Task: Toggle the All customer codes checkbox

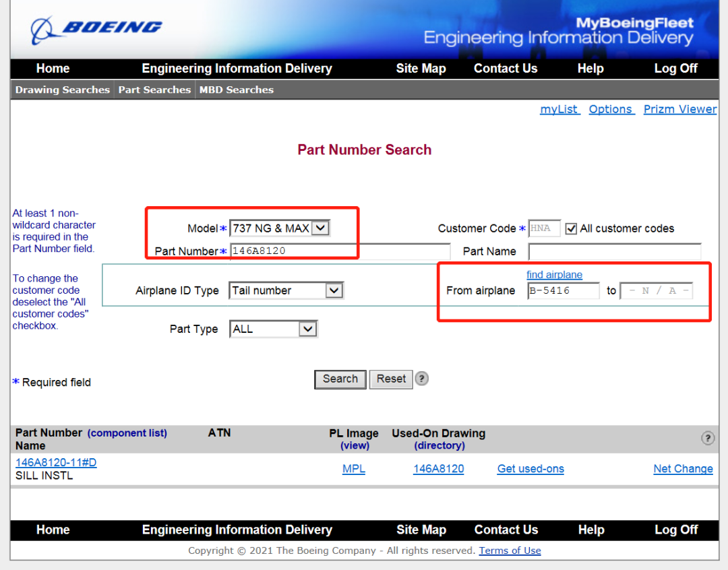Action: (x=571, y=228)
